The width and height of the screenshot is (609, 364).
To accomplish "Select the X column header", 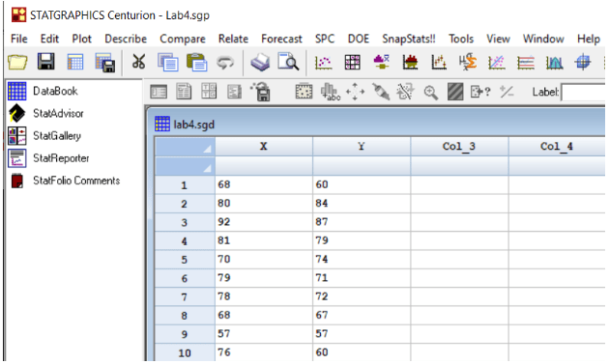I will (x=264, y=147).
